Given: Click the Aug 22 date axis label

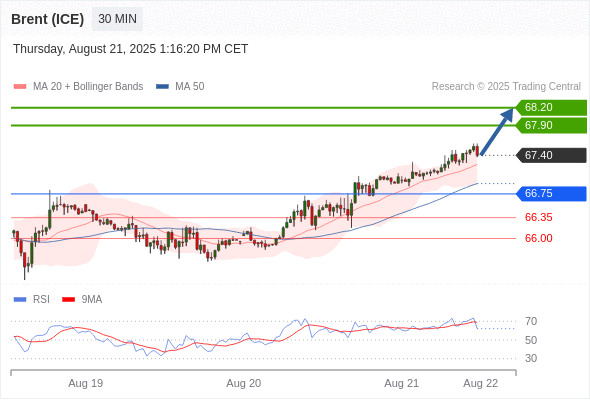Looking at the screenshot, I should pos(481,383).
